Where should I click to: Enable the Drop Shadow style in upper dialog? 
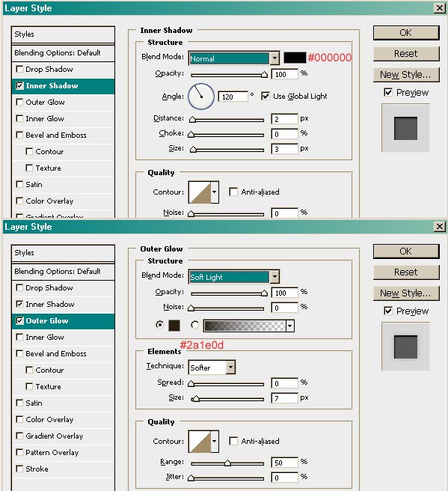(x=19, y=69)
